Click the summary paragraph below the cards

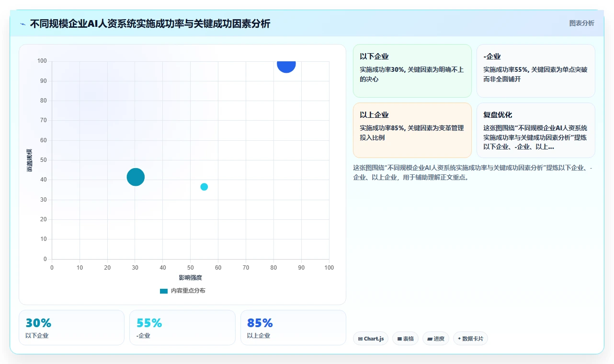(x=473, y=172)
